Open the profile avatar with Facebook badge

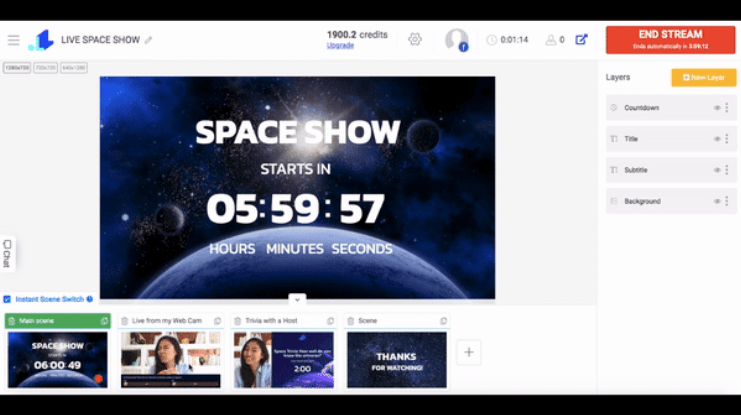point(457,40)
